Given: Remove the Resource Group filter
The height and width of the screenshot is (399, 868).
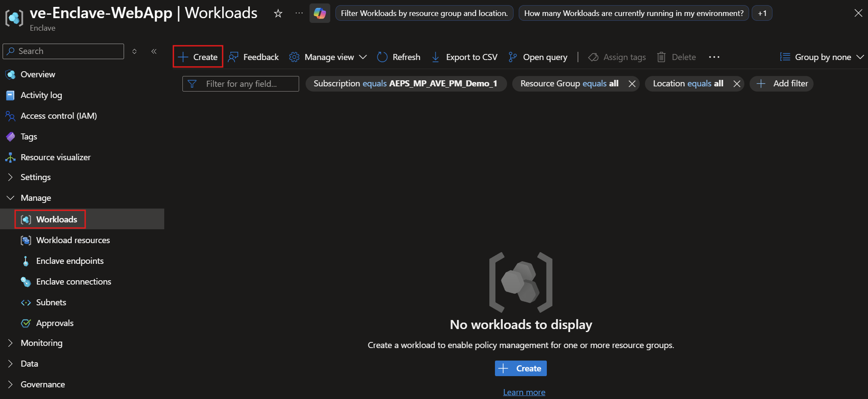Looking at the screenshot, I should coord(632,84).
